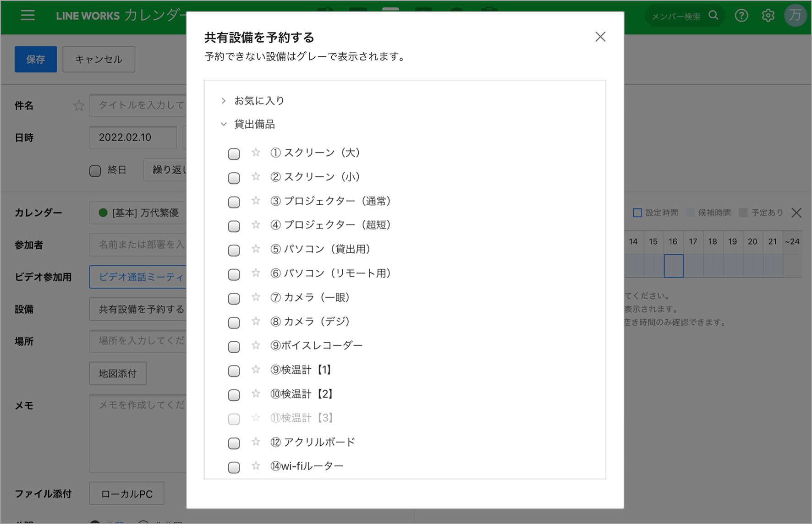This screenshot has height=524, width=812.
Task: Check the パソコン(貸出用) checkbox
Action: tap(234, 250)
